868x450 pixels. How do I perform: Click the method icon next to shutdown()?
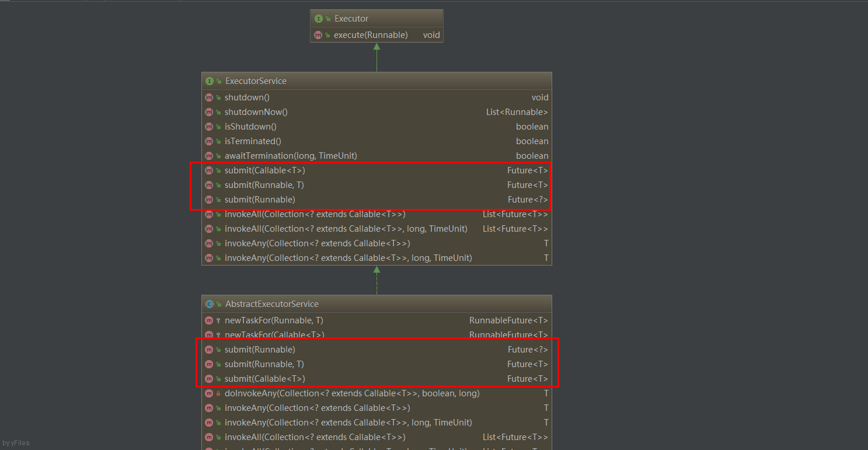209,97
